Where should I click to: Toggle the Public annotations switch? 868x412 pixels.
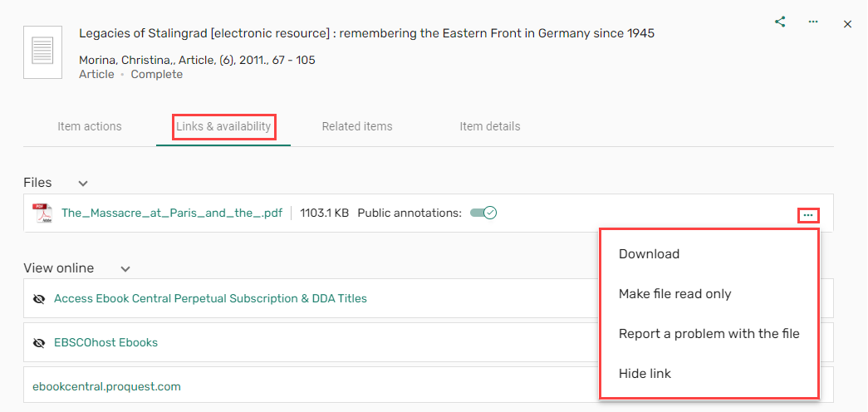coord(483,213)
